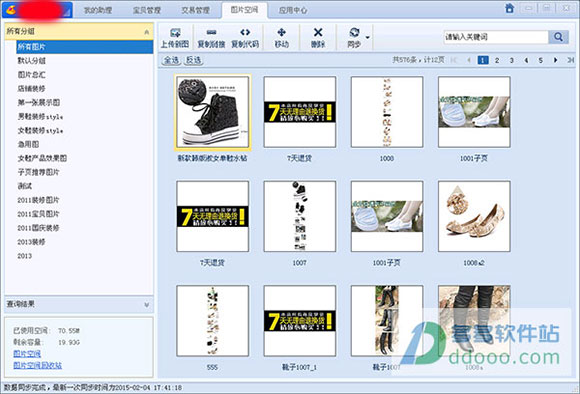Go to the previous page arrow

[x=469, y=60]
